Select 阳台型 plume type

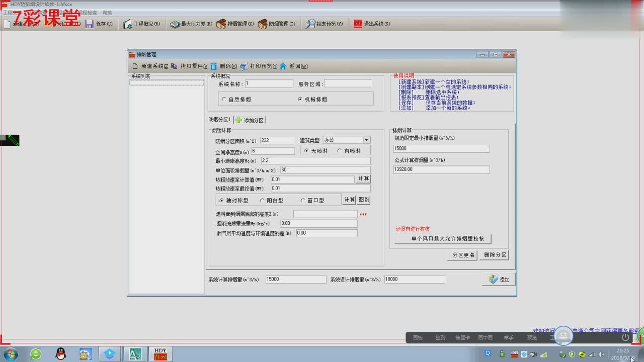[271, 200]
